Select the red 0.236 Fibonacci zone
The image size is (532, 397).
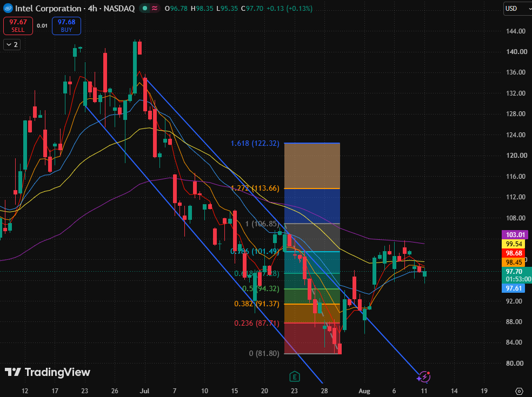[x=312, y=338]
